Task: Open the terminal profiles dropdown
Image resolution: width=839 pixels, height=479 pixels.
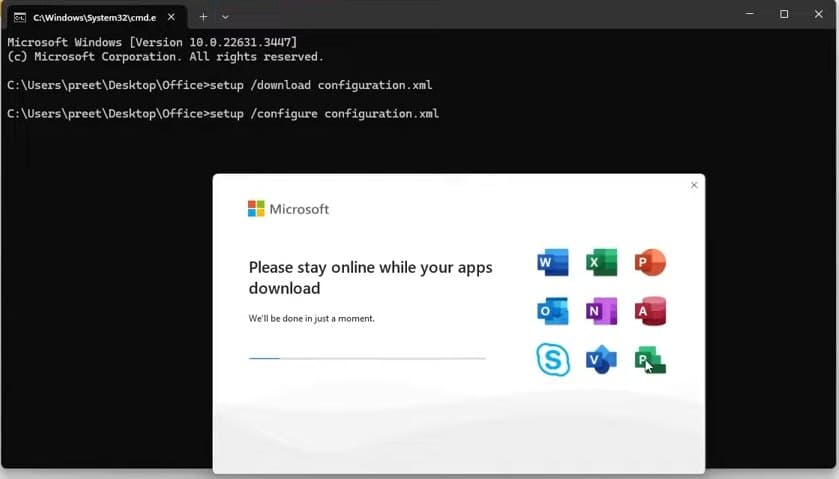Action: coord(225,17)
